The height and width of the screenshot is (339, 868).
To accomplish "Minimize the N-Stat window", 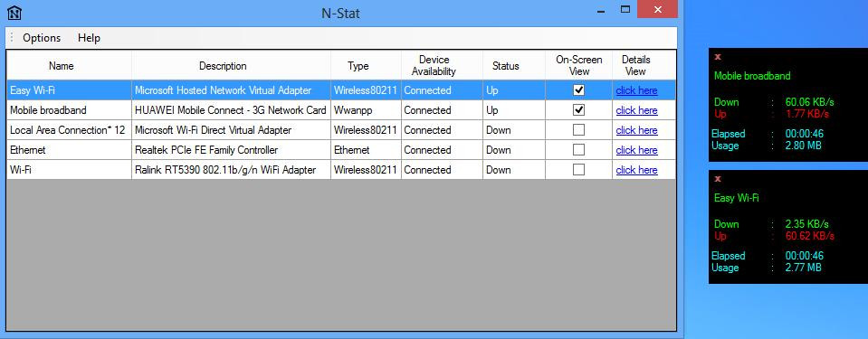I will tap(602, 10).
